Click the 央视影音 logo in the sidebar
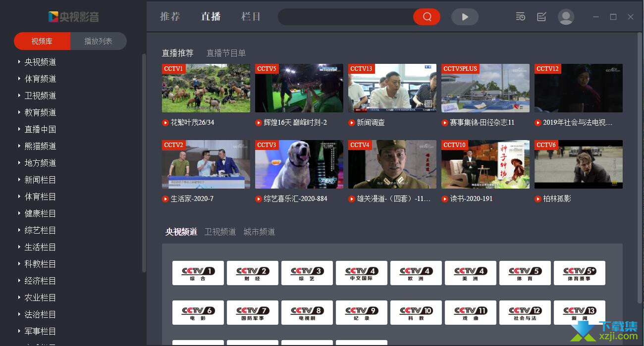The width and height of the screenshot is (644, 346). [x=73, y=17]
